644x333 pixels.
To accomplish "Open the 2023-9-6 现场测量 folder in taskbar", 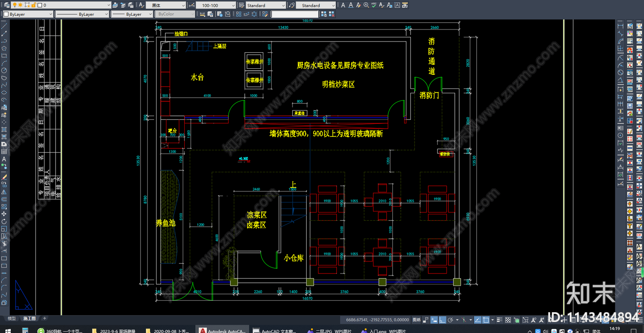I will click(x=114, y=331).
